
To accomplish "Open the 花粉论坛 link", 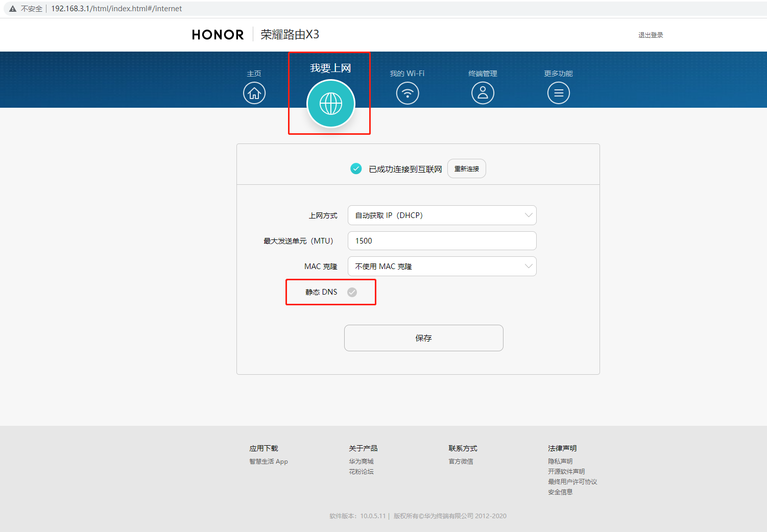I will pyautogui.click(x=362, y=472).
